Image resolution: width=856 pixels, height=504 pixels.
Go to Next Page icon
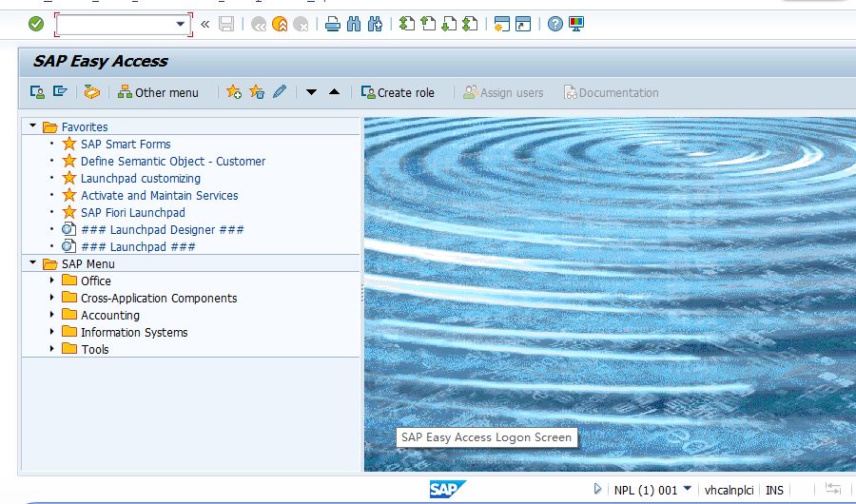[x=449, y=24]
